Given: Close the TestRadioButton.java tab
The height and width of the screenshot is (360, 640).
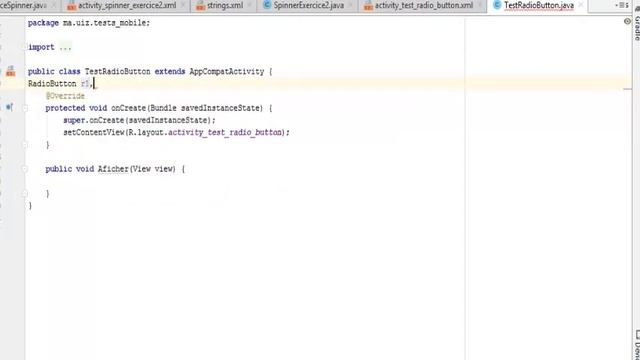Looking at the screenshot, I should pos(581,5).
